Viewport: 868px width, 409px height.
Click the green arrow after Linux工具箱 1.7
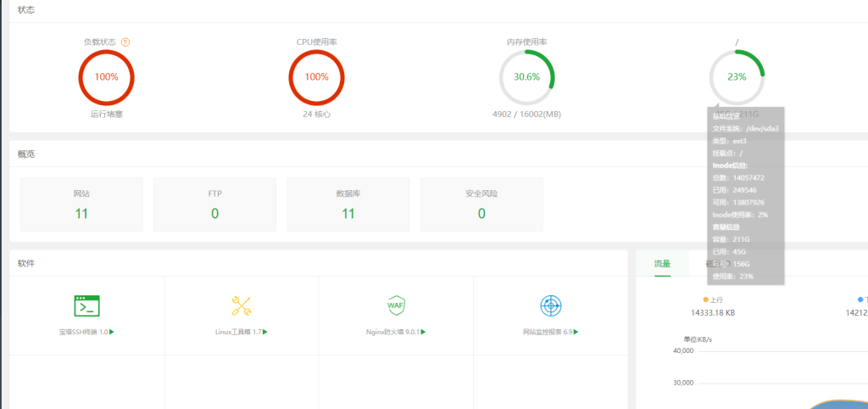265,332
